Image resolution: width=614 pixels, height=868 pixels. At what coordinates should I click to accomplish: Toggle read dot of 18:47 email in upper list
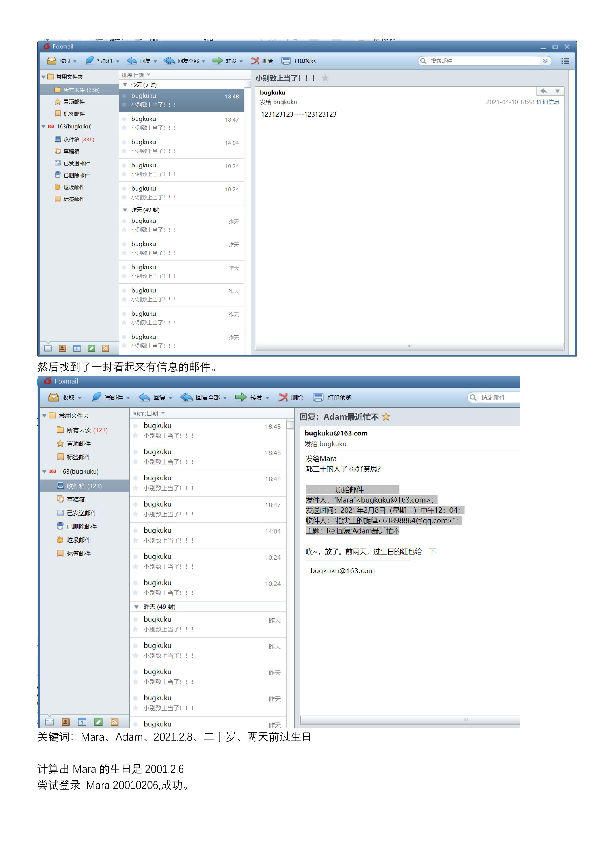(124, 119)
